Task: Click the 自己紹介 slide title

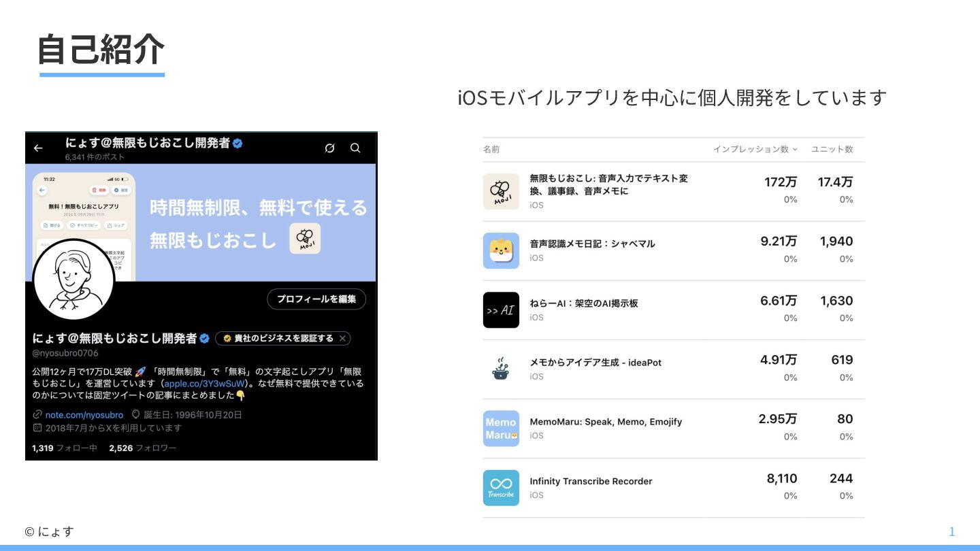Action: pos(101,49)
